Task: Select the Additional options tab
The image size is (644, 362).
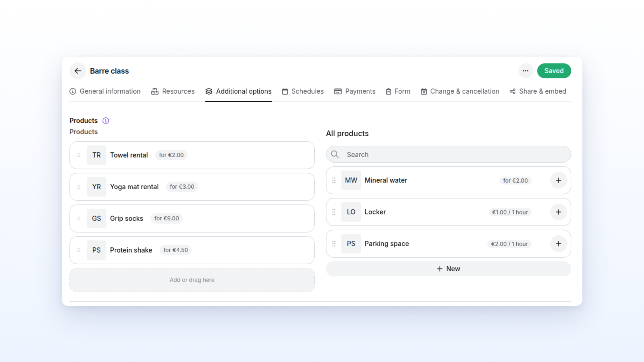Action: (239, 92)
